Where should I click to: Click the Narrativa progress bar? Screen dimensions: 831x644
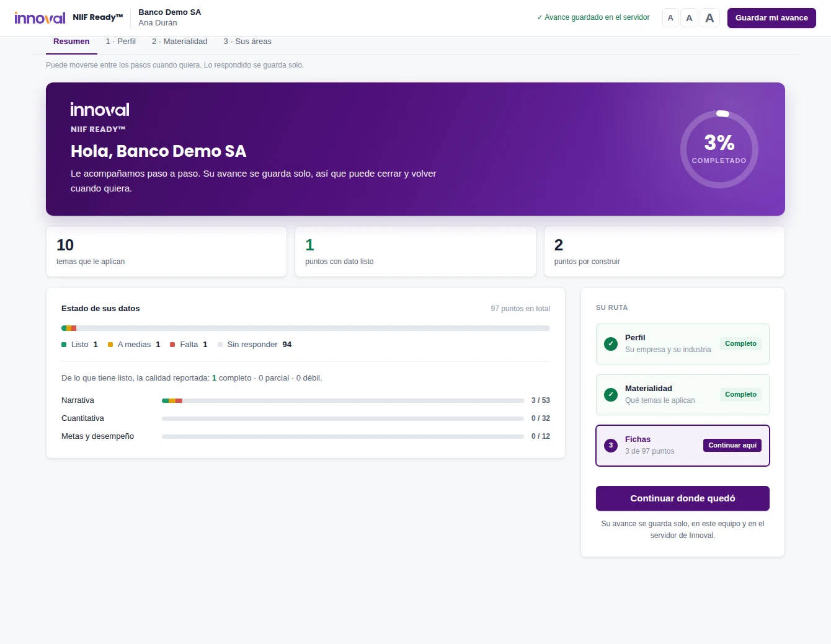coord(343,400)
